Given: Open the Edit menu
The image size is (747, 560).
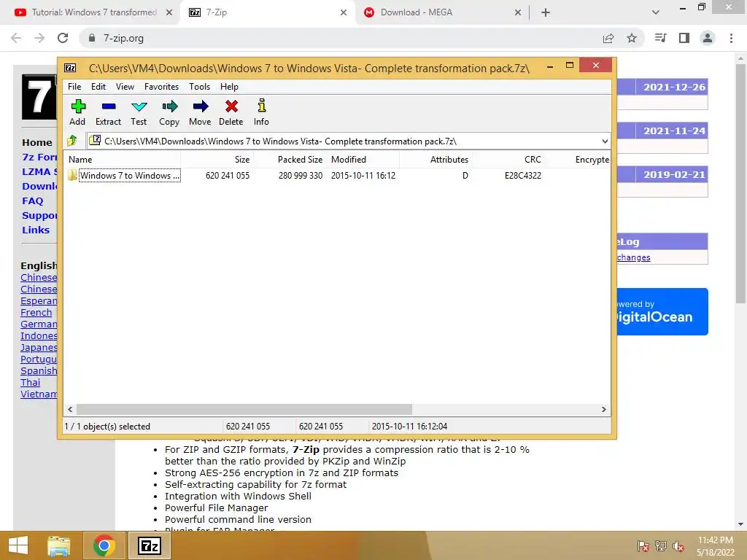Looking at the screenshot, I should [x=98, y=87].
